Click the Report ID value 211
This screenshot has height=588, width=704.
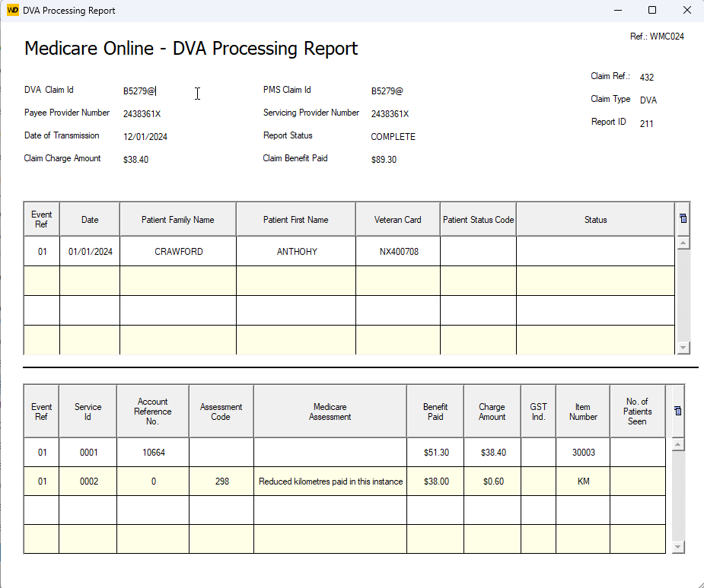coord(646,123)
